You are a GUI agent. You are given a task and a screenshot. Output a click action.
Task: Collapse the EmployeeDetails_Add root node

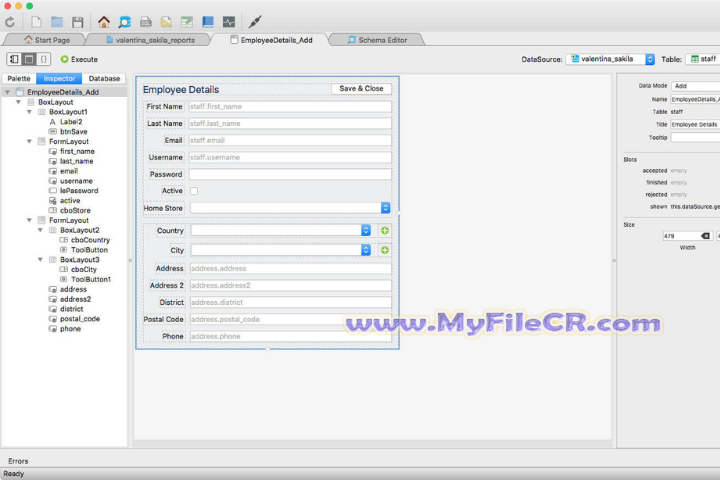7,92
